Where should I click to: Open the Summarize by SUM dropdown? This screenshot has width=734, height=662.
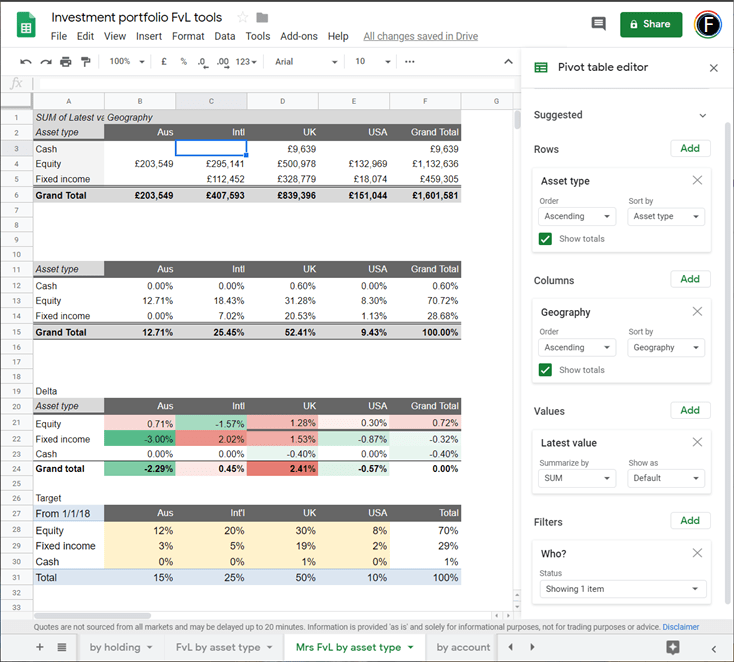pyautogui.click(x=577, y=478)
